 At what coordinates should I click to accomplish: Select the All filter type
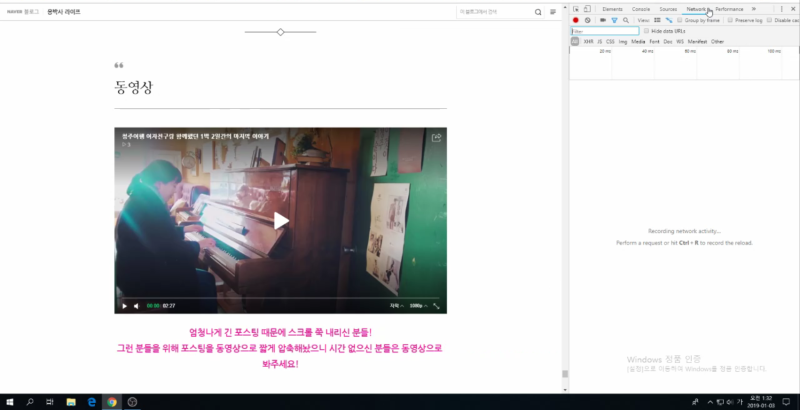[x=575, y=42]
